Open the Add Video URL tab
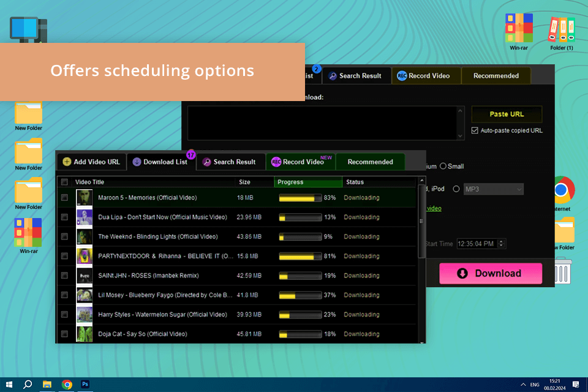Image resolution: width=588 pixels, height=392 pixels. coord(91,162)
